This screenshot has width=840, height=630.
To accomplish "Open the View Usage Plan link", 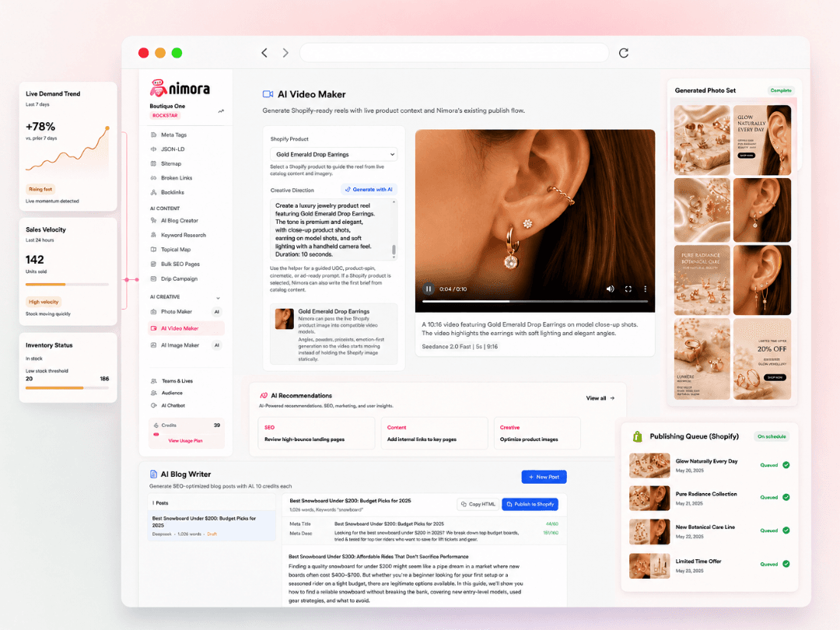I will point(185,441).
